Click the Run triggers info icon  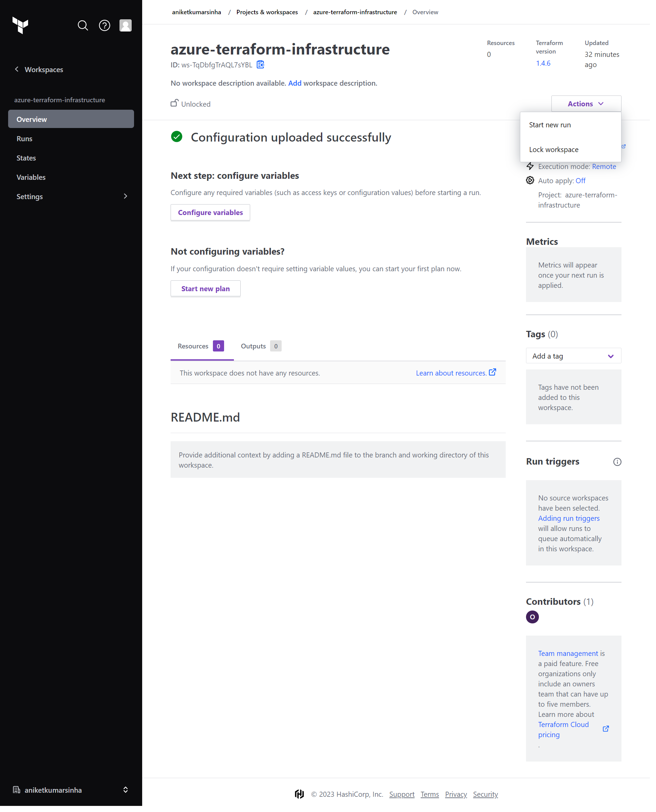623,466
